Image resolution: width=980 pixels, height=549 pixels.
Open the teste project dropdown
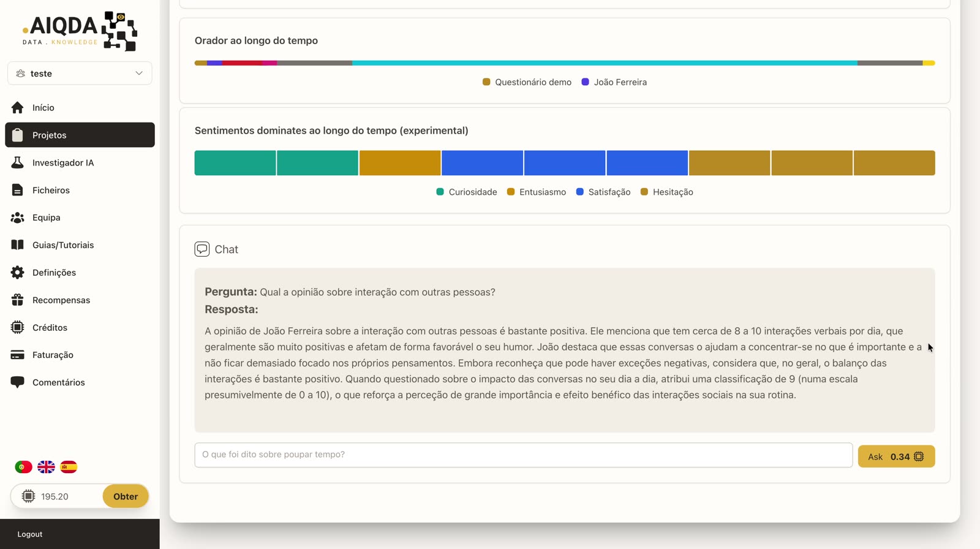point(80,74)
